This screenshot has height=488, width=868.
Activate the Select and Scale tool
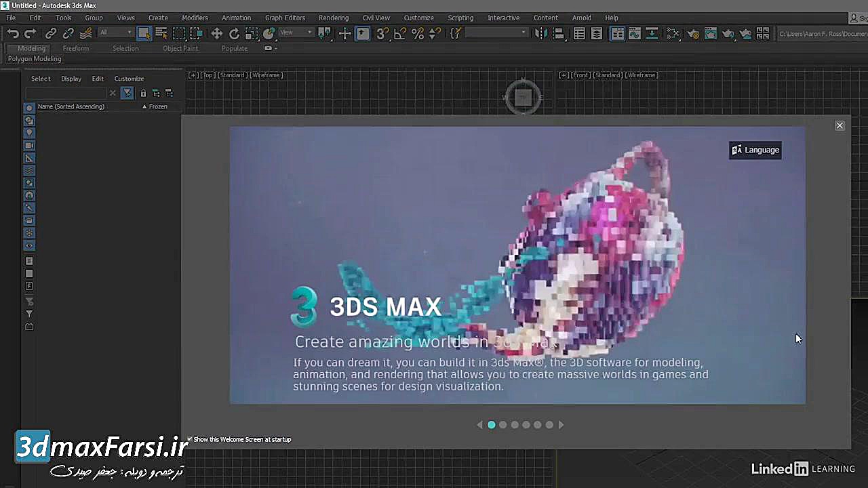(x=252, y=33)
